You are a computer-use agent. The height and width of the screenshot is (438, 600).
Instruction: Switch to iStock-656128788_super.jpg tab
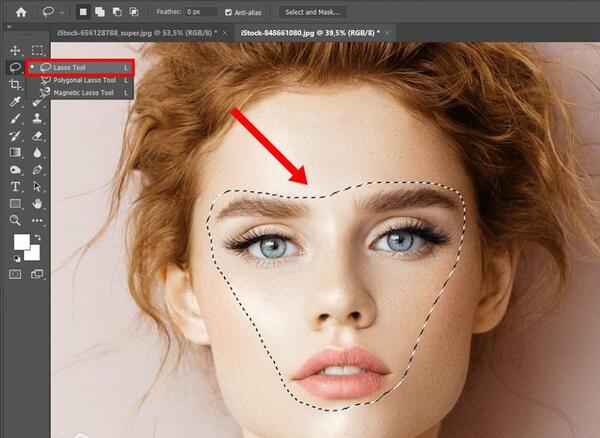[x=137, y=33]
